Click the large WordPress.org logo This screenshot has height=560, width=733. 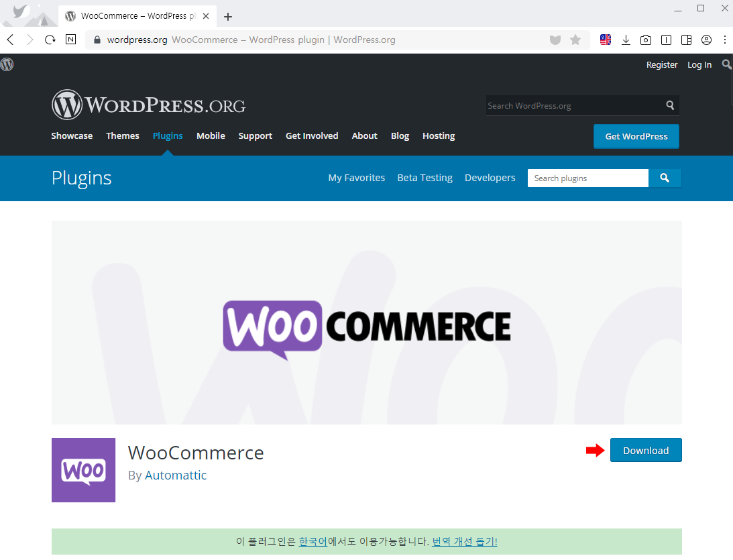click(149, 105)
